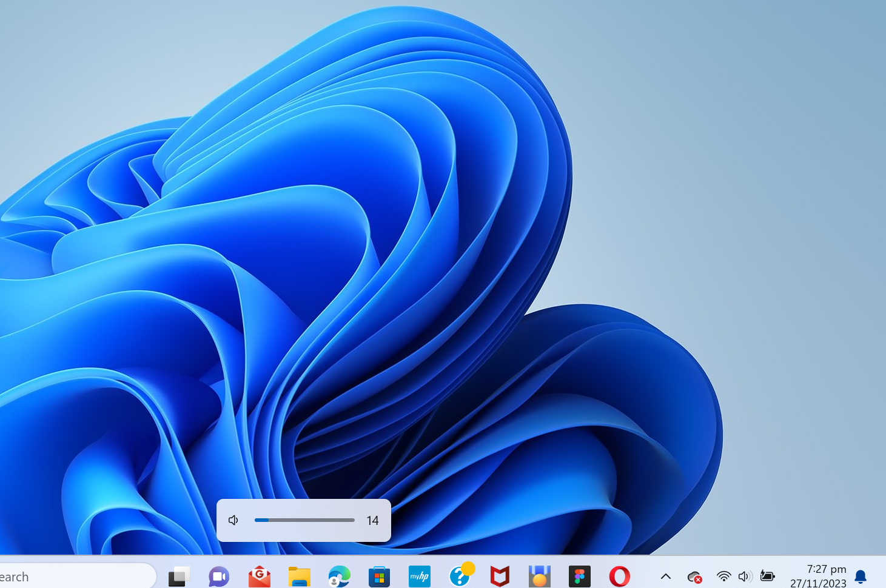Viewport: 886px width, 588px height.
Task: Launch the myHP application
Action: tap(419, 576)
